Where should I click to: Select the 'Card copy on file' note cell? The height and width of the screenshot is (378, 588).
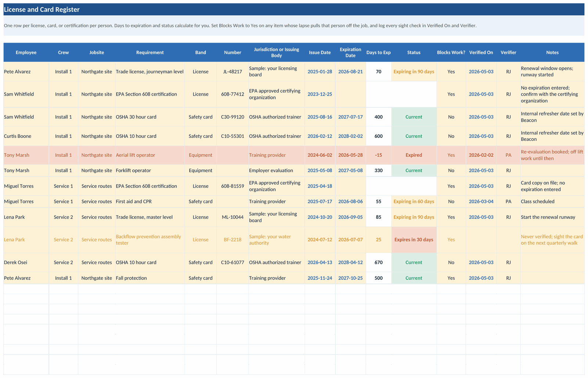552,186
